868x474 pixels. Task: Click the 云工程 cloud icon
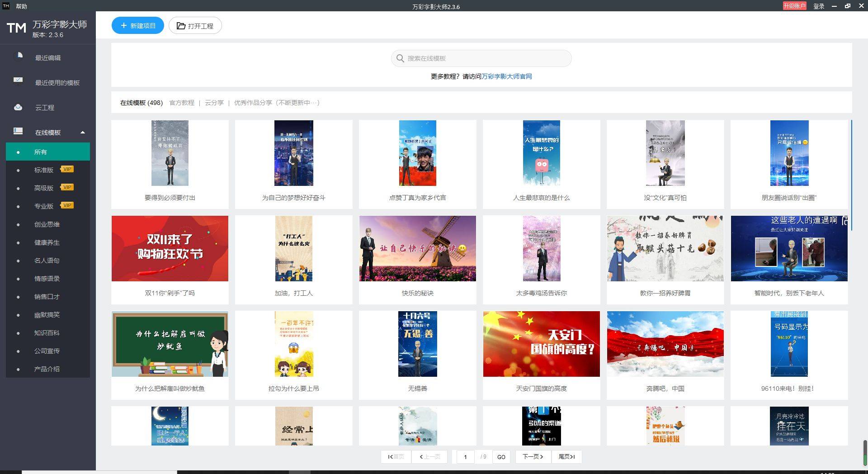click(18, 107)
